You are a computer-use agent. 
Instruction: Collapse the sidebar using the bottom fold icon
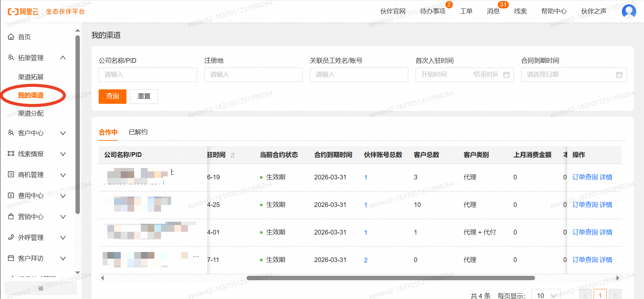[x=41, y=288]
